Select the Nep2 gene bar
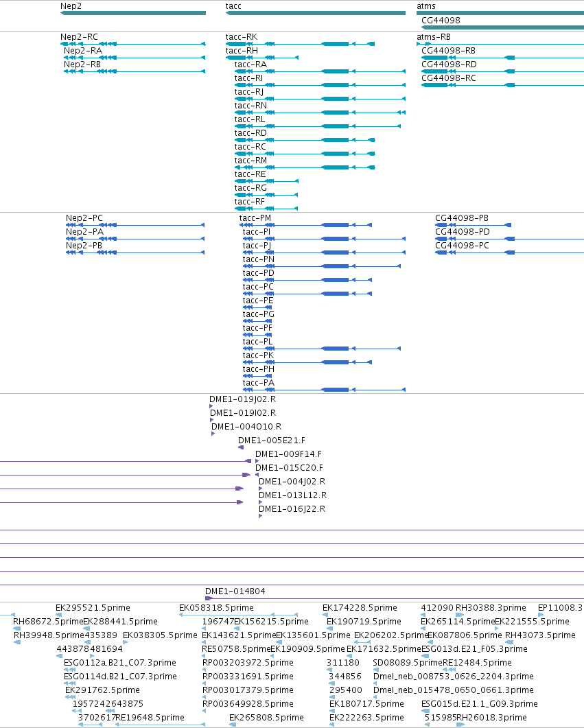The height and width of the screenshot is (728, 584). (132, 13)
